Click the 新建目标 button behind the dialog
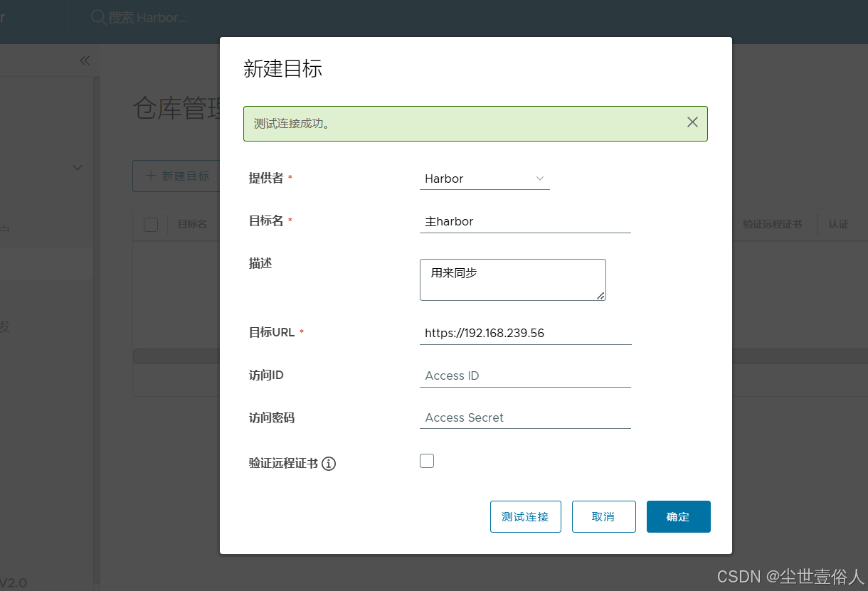The width and height of the screenshot is (868, 591). pyautogui.click(x=176, y=176)
